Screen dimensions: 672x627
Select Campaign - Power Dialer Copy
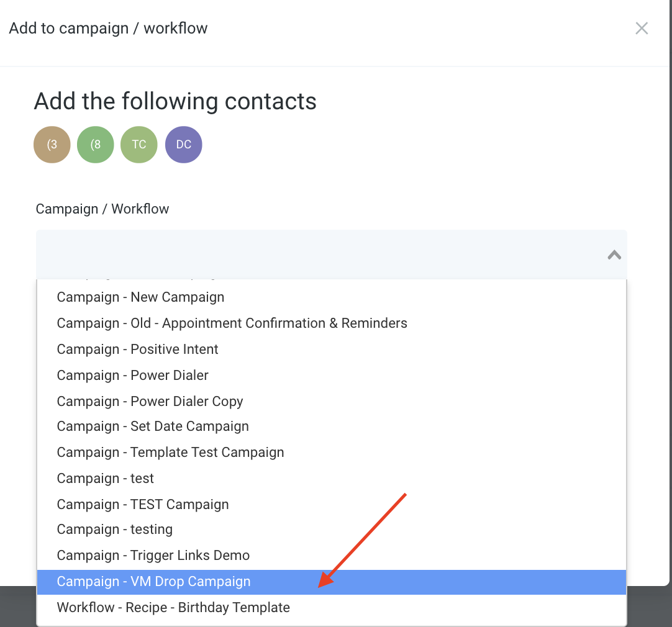coord(331,401)
